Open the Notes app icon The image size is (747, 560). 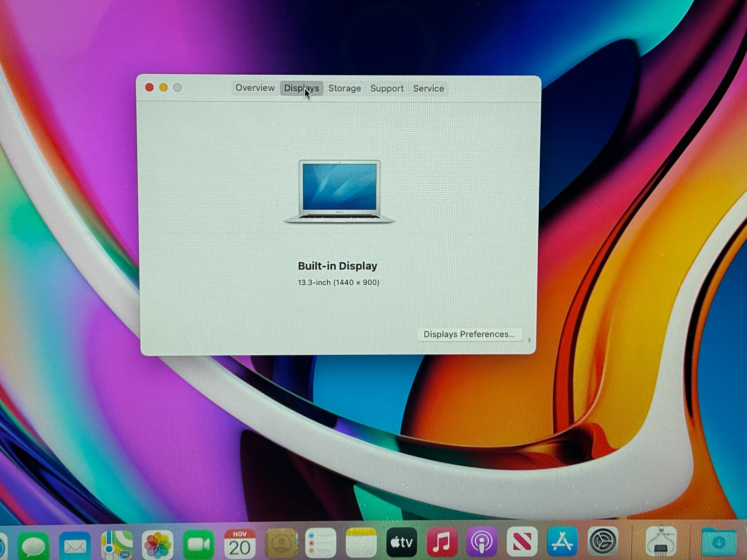361,543
